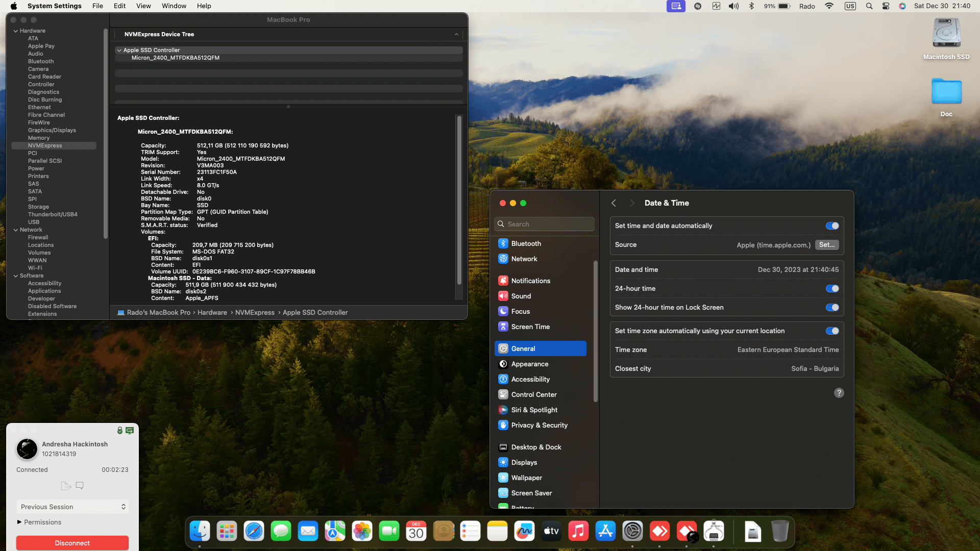Open Notifications settings pane
Image resolution: width=980 pixels, height=551 pixels.
point(530,281)
